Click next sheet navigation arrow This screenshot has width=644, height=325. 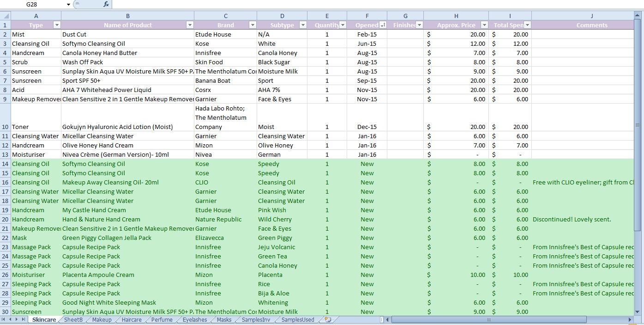[18, 319]
